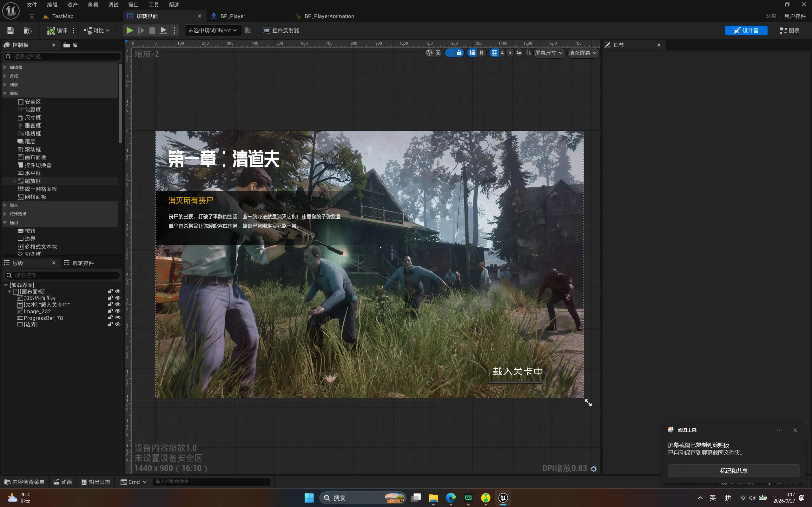Toggle visibility of 加载界面图片
Viewport: 812px width, 507px height.
[117, 298]
